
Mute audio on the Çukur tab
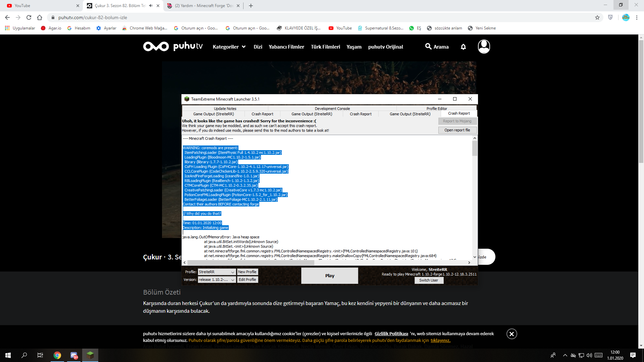click(151, 6)
